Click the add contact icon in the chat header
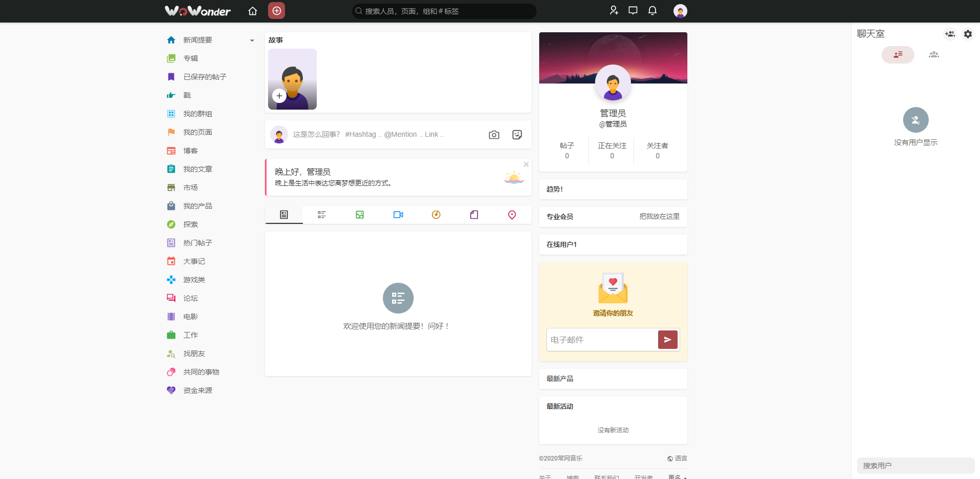This screenshot has height=479, width=980. 949,34
